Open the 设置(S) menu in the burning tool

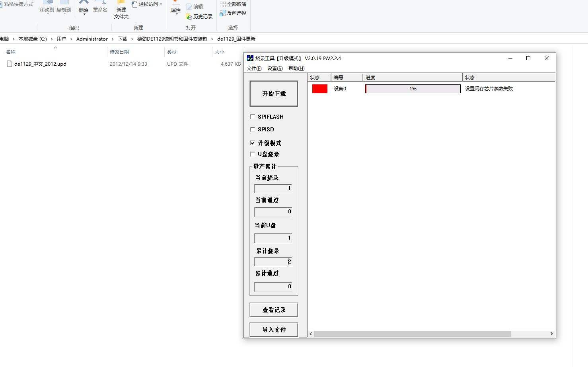pyautogui.click(x=275, y=68)
